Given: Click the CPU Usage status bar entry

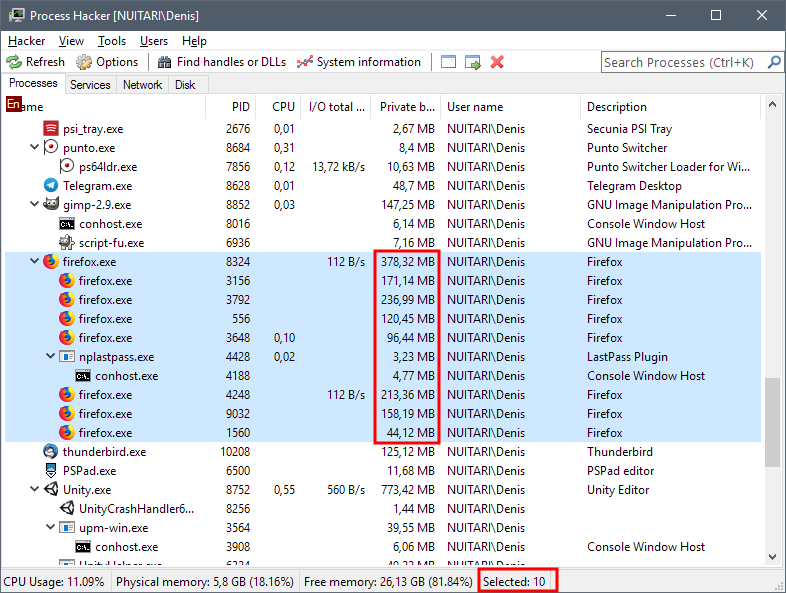Looking at the screenshot, I should point(54,581).
